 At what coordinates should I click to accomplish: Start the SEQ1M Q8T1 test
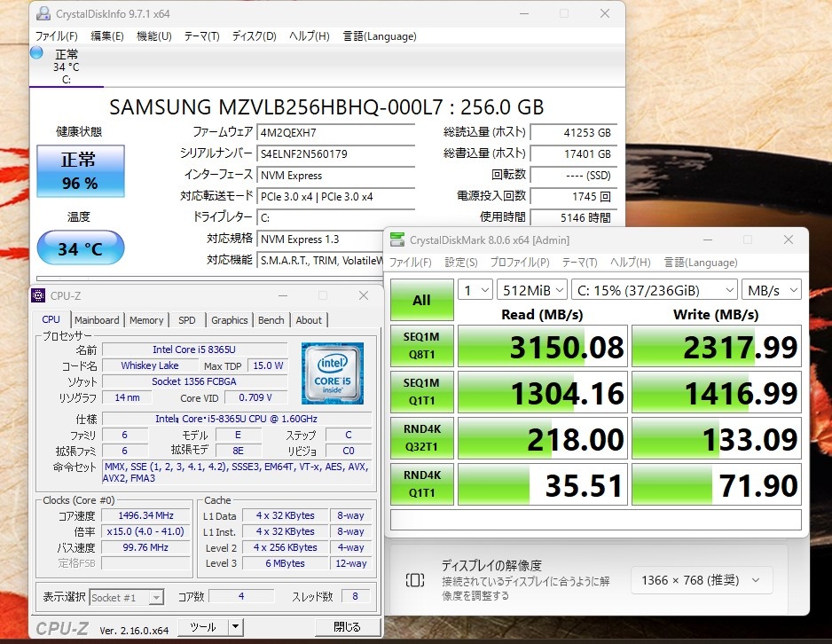[422, 346]
